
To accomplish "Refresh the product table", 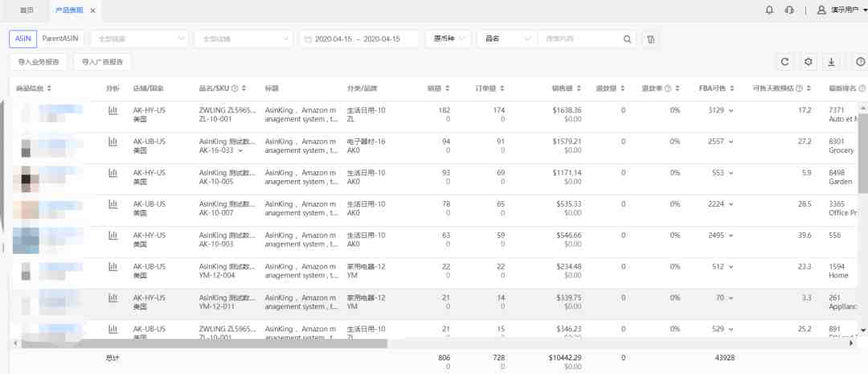I will click(784, 62).
